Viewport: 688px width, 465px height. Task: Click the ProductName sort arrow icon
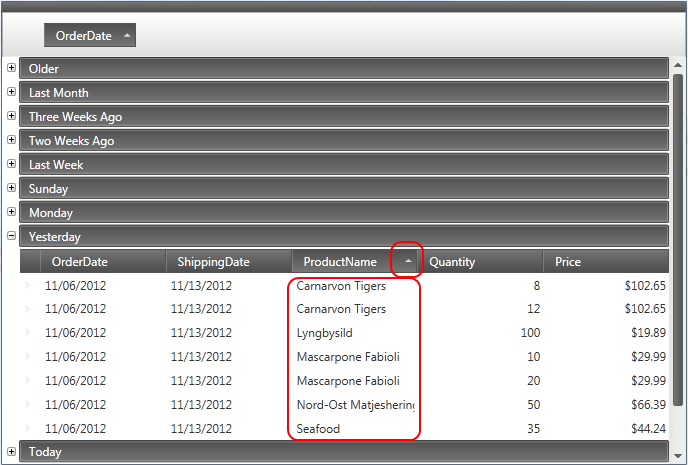[407, 261]
